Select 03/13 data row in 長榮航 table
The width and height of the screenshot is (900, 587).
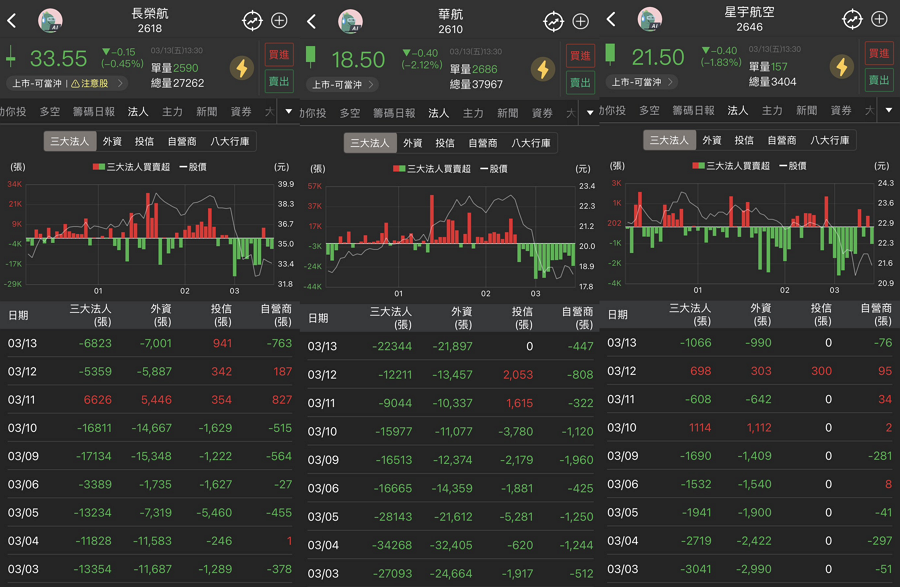150,343
